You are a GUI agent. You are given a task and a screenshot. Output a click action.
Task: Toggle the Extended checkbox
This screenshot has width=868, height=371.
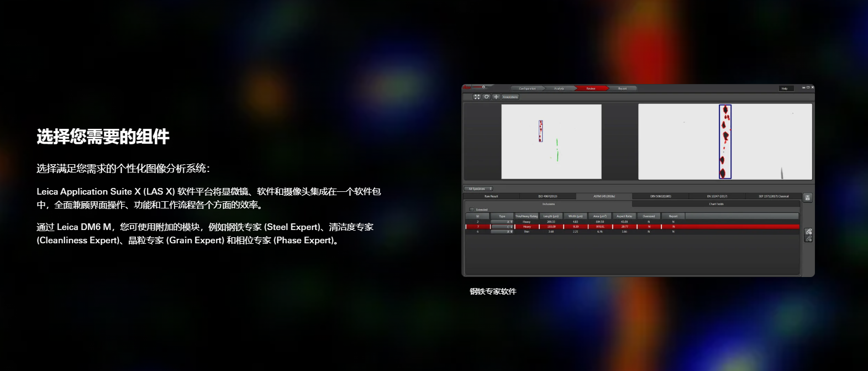pos(471,210)
